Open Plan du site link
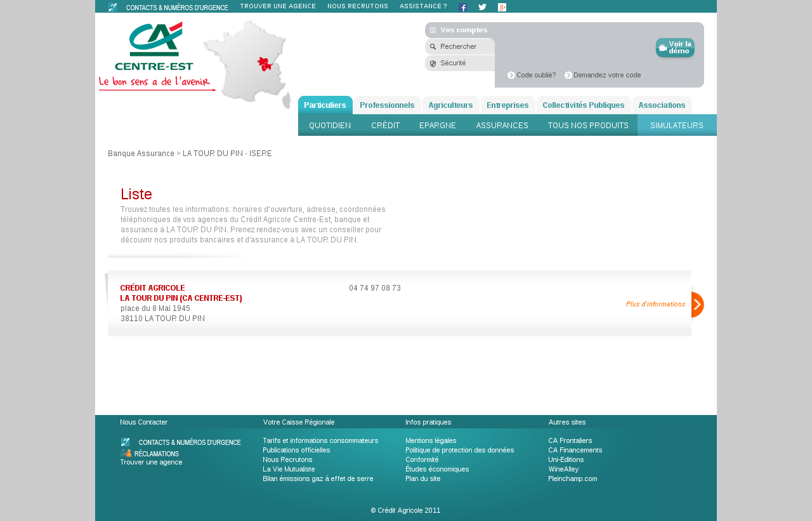 [423, 478]
